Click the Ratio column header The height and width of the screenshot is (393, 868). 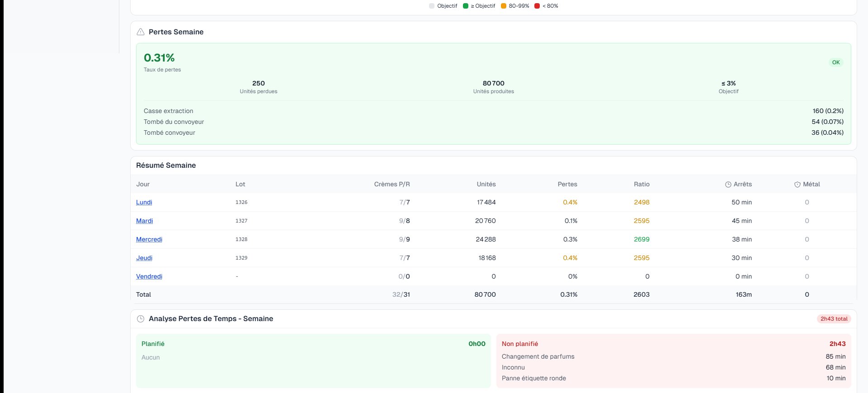click(x=641, y=184)
